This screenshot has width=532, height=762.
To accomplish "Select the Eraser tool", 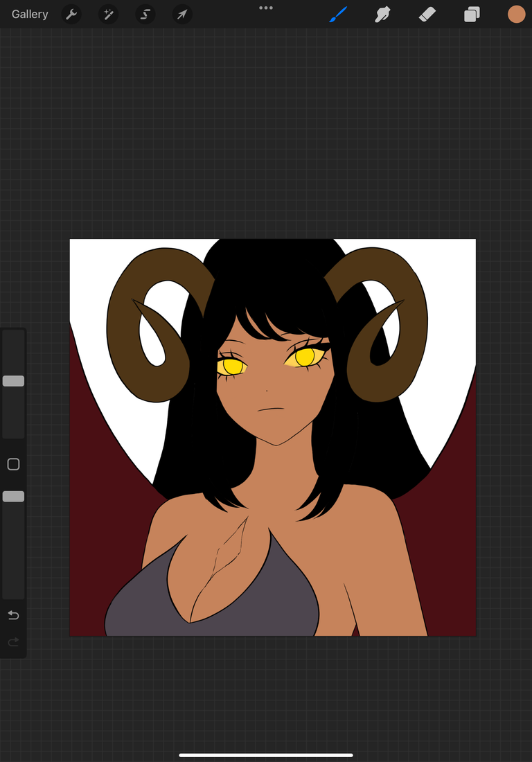I will tap(427, 15).
